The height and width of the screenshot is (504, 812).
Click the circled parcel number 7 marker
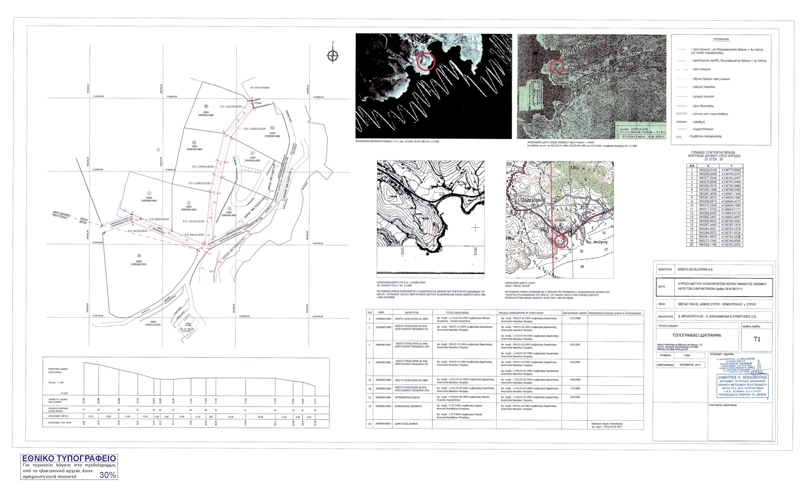pos(158,149)
